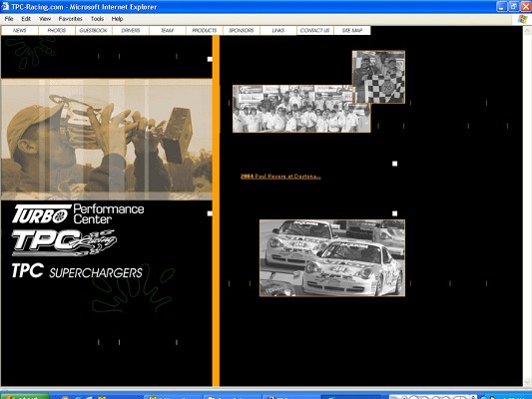
Task: Open the CONTACT US navigation tab
Action: coord(315,31)
